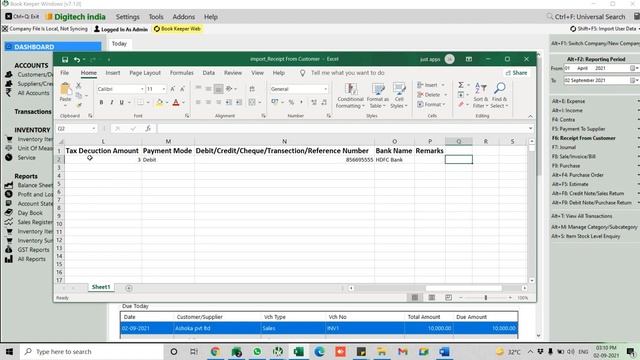The width and height of the screenshot is (640, 360).
Task: Click the AutoSum sigma icon
Action: [461, 85]
